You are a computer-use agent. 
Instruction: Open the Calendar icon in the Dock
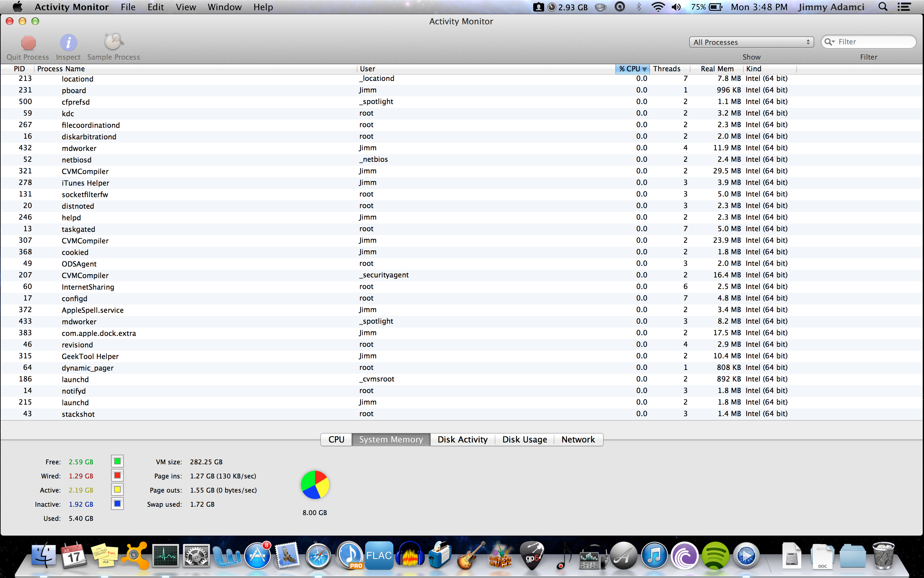tap(74, 556)
